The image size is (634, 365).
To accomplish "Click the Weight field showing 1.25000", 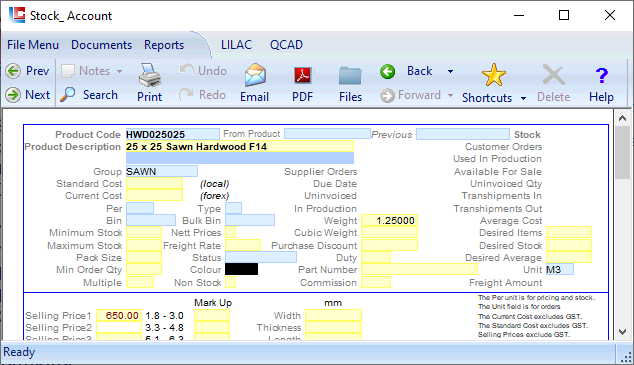I will click(389, 220).
